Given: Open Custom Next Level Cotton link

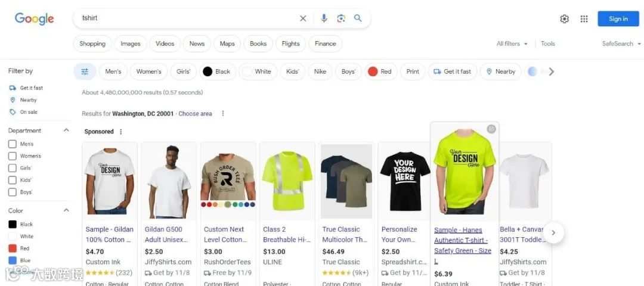Looking at the screenshot, I should pyautogui.click(x=225, y=234).
